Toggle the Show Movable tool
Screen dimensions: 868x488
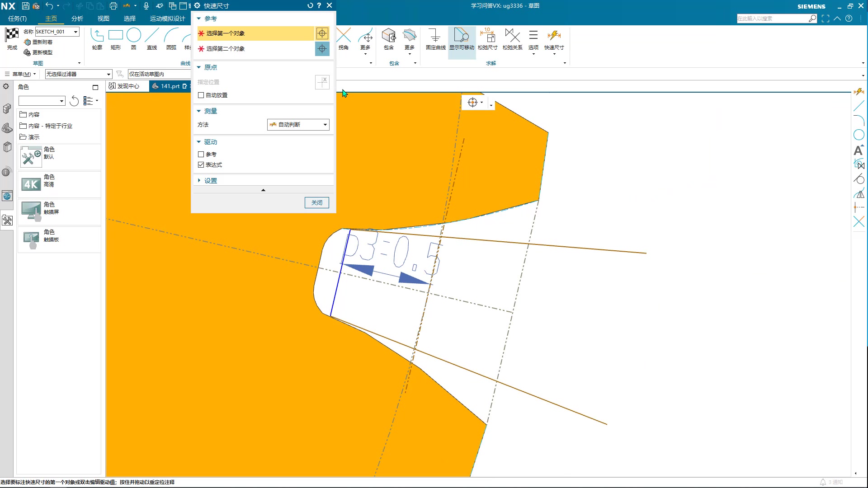462,36
